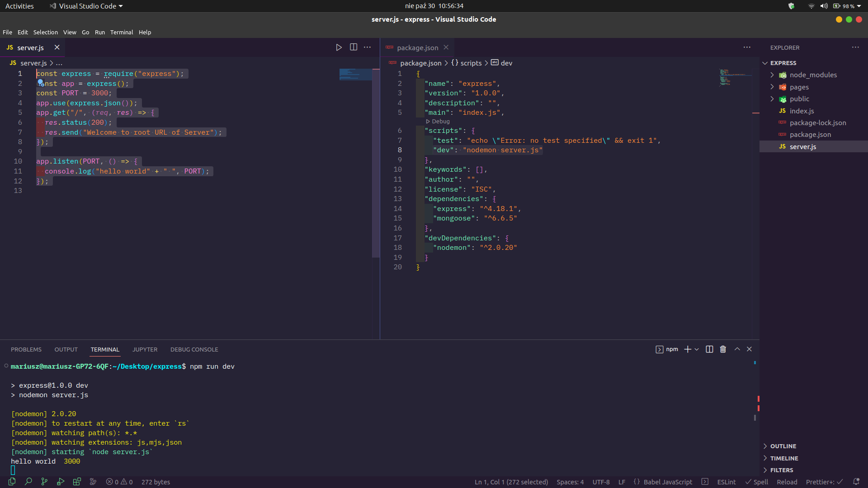Switch to the PROBLEMS tab
The height and width of the screenshot is (488, 868).
tap(26, 349)
